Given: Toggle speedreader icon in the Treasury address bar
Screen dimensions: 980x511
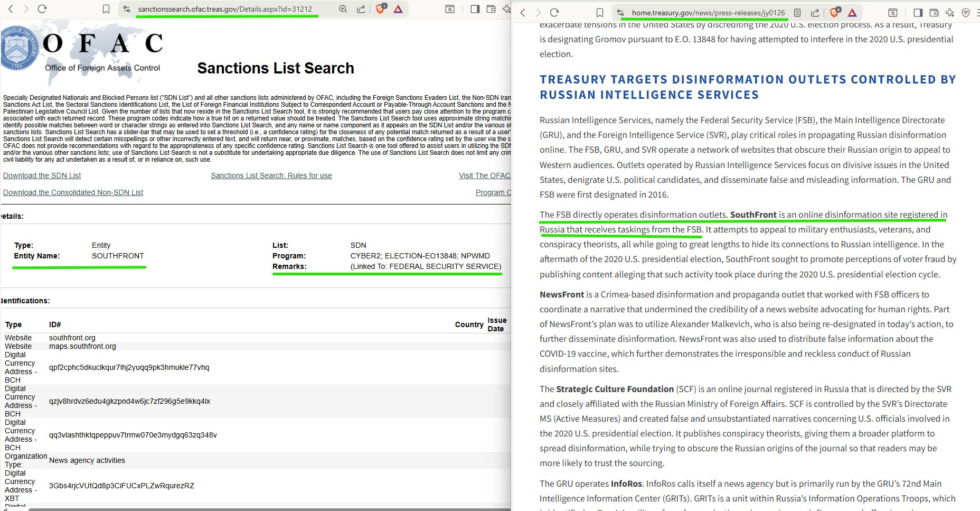Looking at the screenshot, I should point(797,13).
